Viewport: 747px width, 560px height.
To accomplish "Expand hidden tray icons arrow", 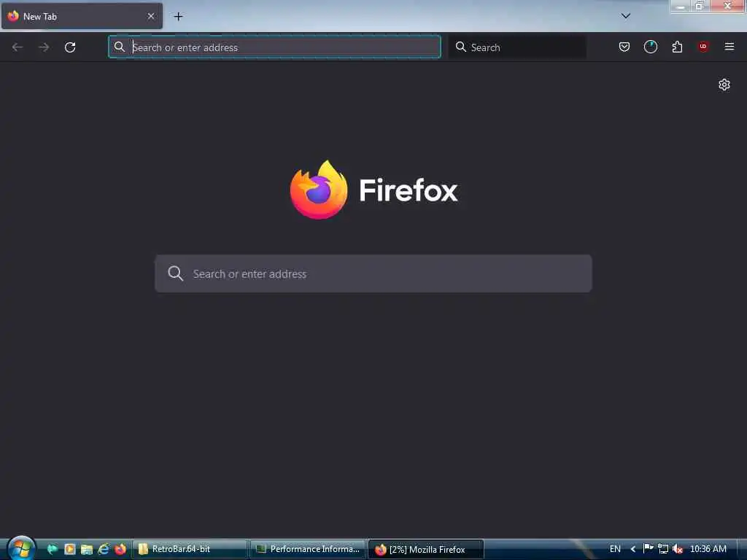I will click(633, 549).
